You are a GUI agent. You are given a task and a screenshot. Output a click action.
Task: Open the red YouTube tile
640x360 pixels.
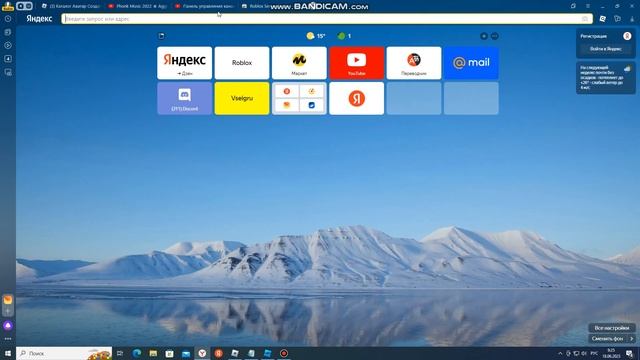pyautogui.click(x=356, y=63)
